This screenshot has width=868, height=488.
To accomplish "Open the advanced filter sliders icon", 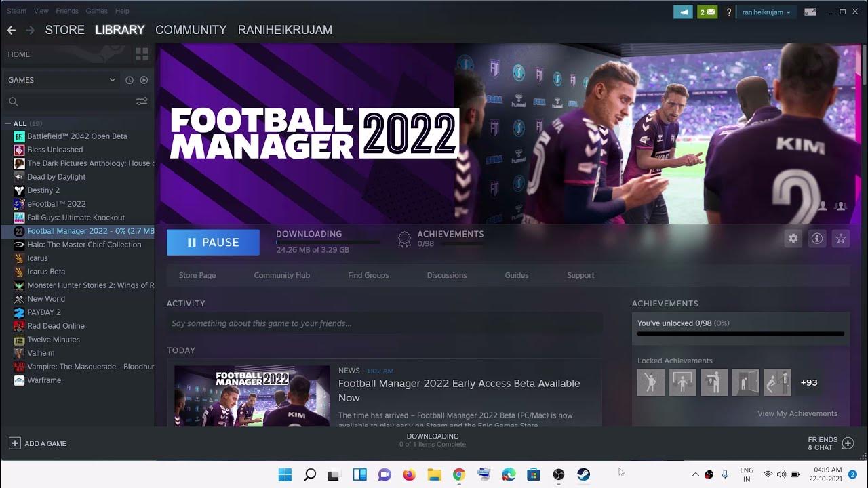I will [x=142, y=102].
